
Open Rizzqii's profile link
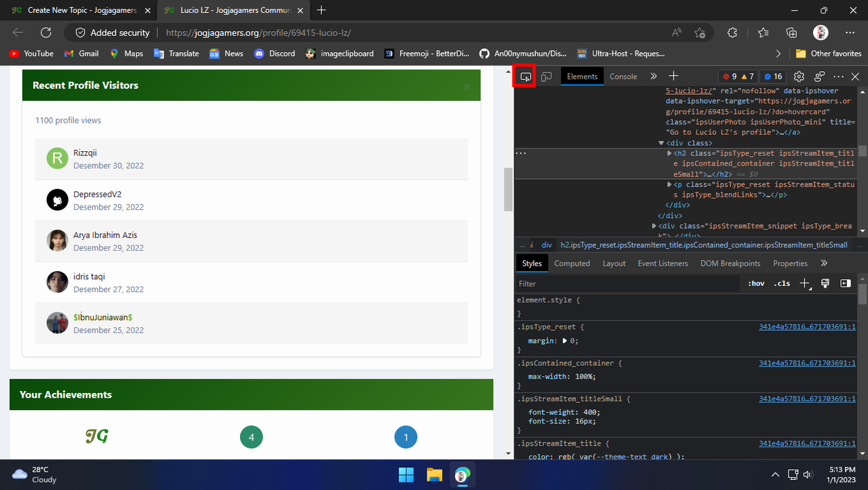tap(85, 153)
